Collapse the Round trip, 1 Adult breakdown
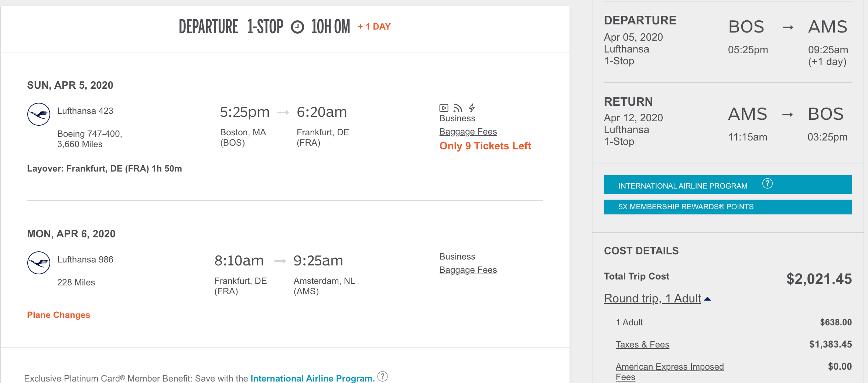Viewport: 868px width, 383px height. [x=652, y=298]
